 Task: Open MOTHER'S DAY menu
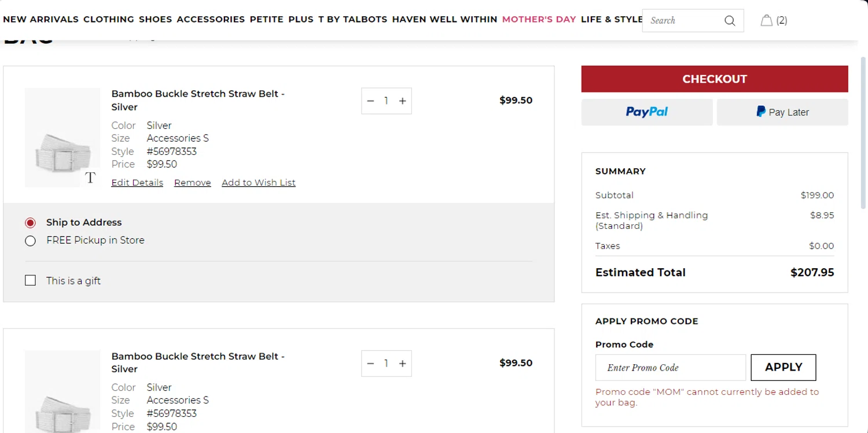tap(539, 19)
